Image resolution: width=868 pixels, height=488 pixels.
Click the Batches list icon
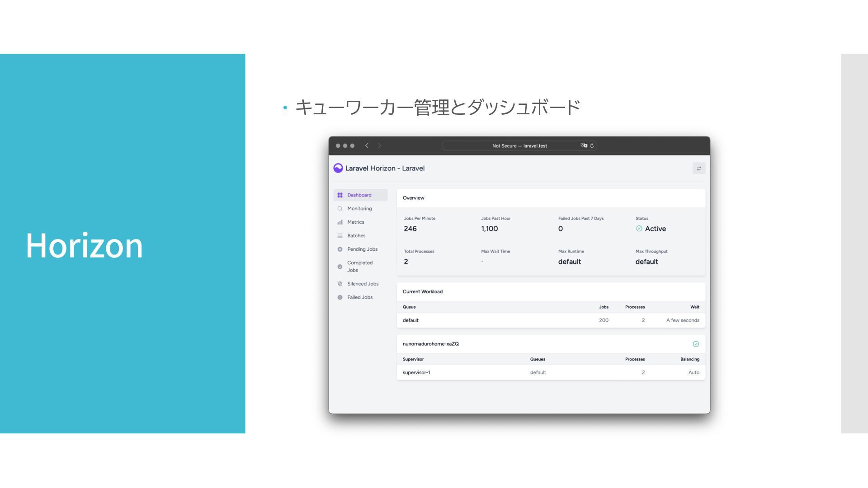click(x=340, y=236)
